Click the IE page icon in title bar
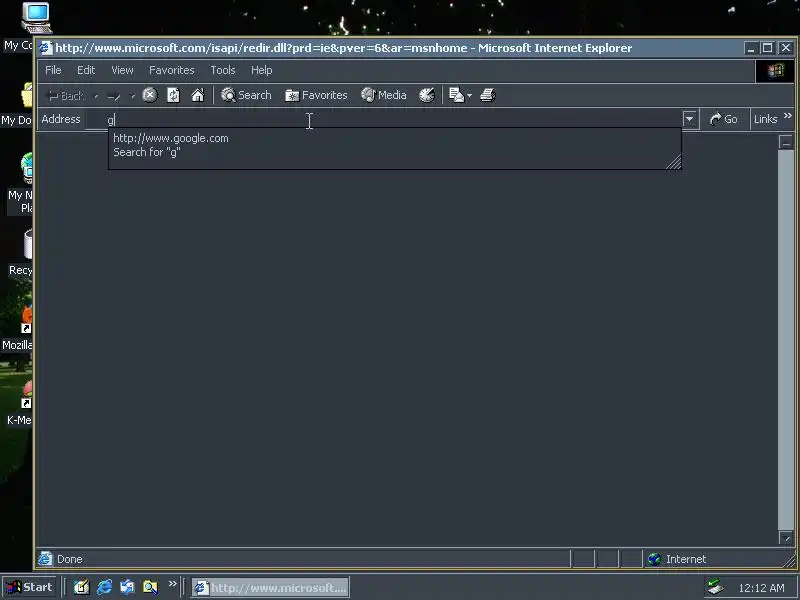Viewport: 800px width, 600px height. tap(45, 48)
